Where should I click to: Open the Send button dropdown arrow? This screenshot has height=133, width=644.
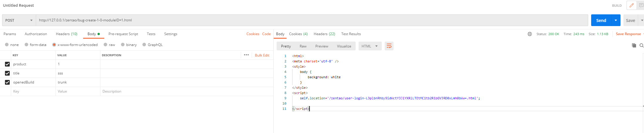pyautogui.click(x=616, y=20)
